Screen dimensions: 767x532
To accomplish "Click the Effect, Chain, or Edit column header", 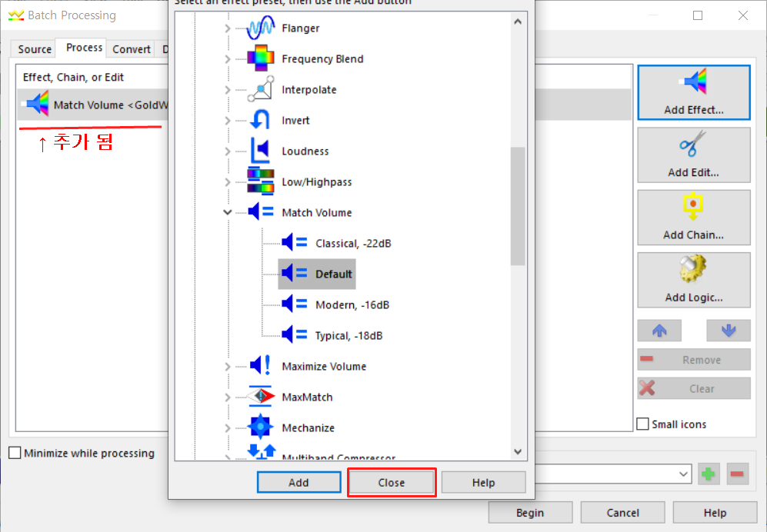I will (x=73, y=77).
